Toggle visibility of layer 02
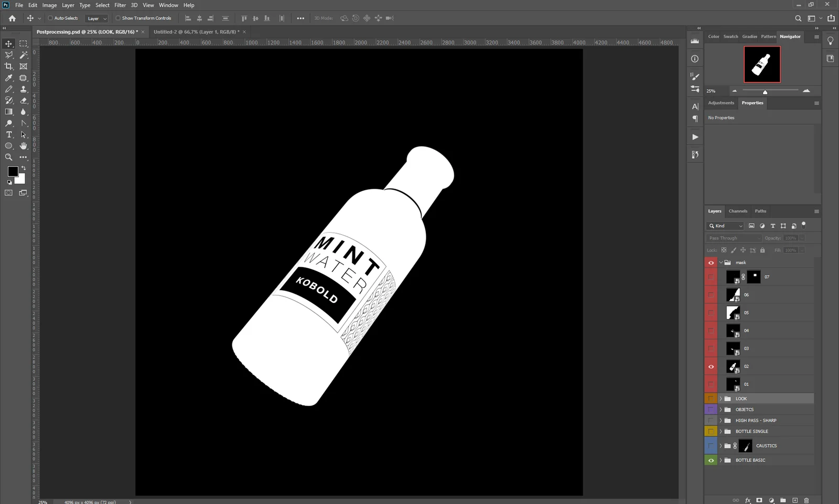 [x=711, y=366]
